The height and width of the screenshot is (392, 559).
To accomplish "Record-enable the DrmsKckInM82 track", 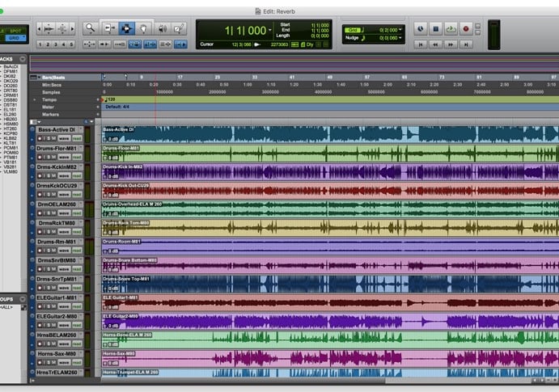I will (40, 175).
